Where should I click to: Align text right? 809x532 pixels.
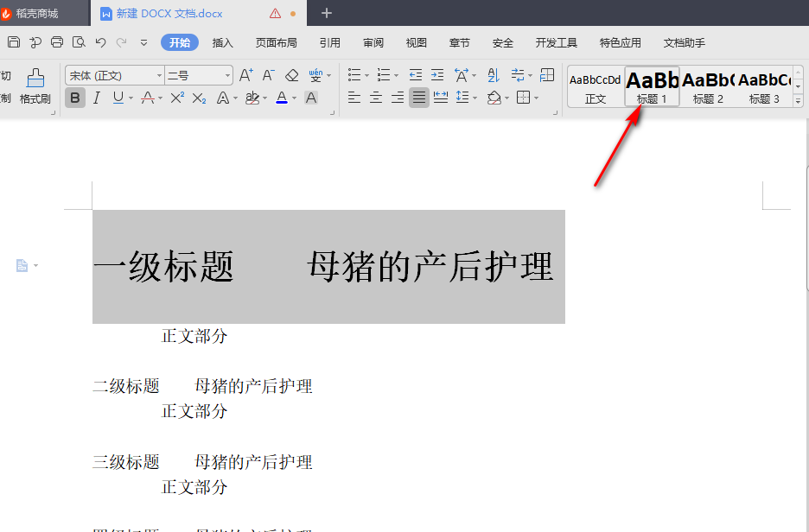[x=398, y=98]
